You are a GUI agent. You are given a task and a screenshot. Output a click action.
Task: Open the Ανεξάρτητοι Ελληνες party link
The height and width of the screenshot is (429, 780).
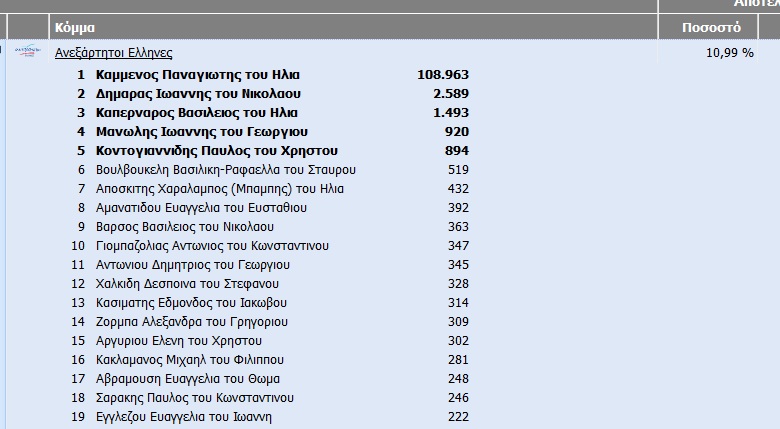113,53
